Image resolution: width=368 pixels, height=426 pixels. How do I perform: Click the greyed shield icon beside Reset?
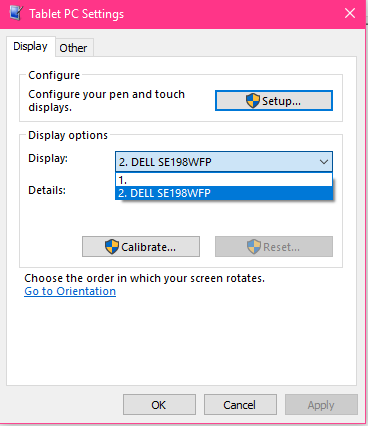pos(254,247)
